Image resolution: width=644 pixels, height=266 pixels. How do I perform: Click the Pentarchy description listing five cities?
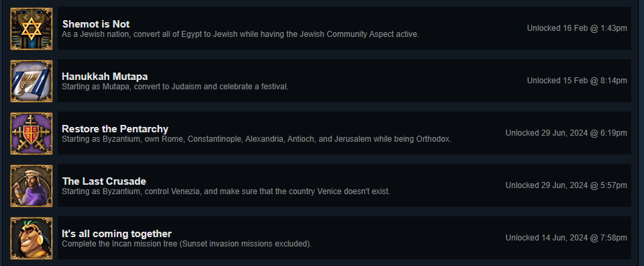click(256, 139)
